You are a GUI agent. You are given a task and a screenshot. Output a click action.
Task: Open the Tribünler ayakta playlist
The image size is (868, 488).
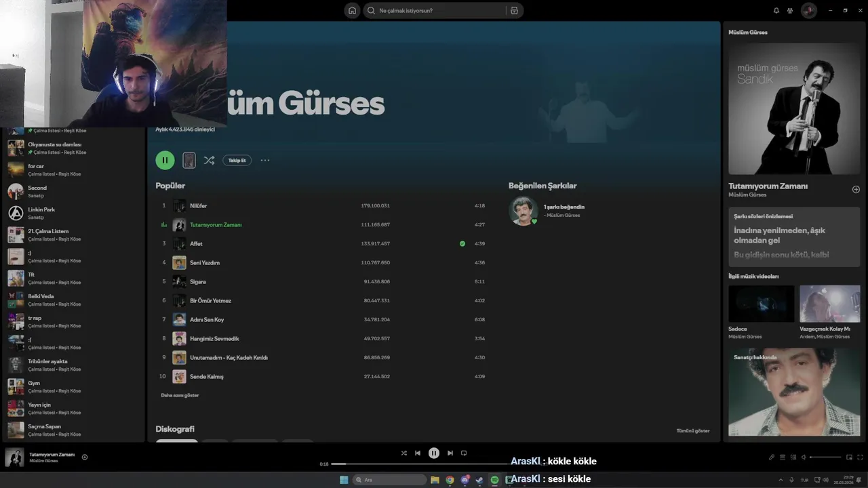click(x=75, y=365)
